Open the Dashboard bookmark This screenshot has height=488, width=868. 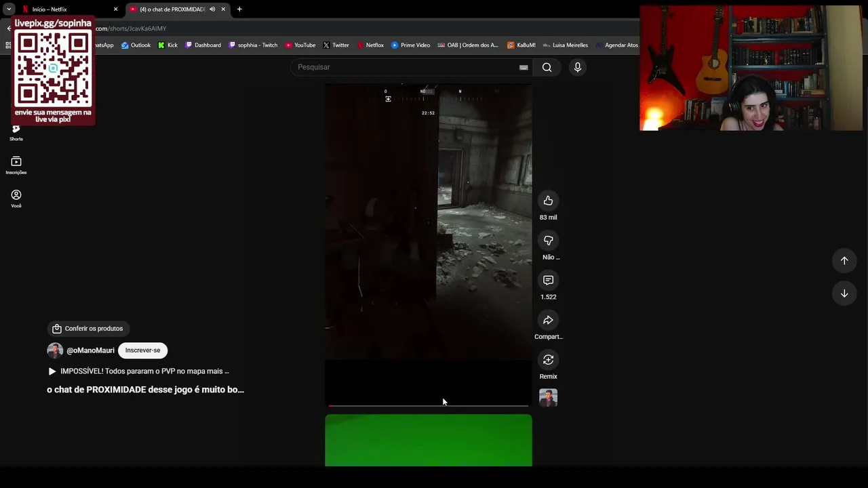[x=203, y=45]
